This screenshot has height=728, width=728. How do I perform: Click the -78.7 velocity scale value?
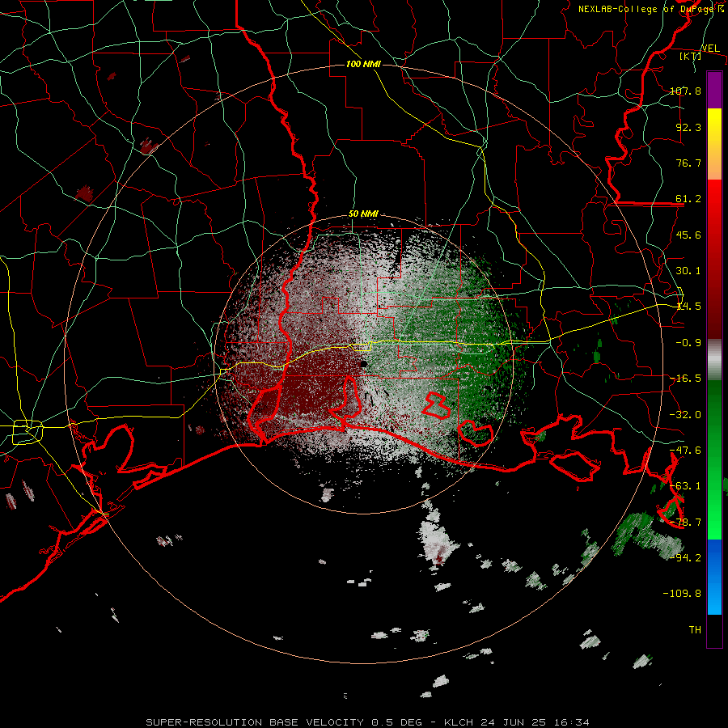point(685,523)
